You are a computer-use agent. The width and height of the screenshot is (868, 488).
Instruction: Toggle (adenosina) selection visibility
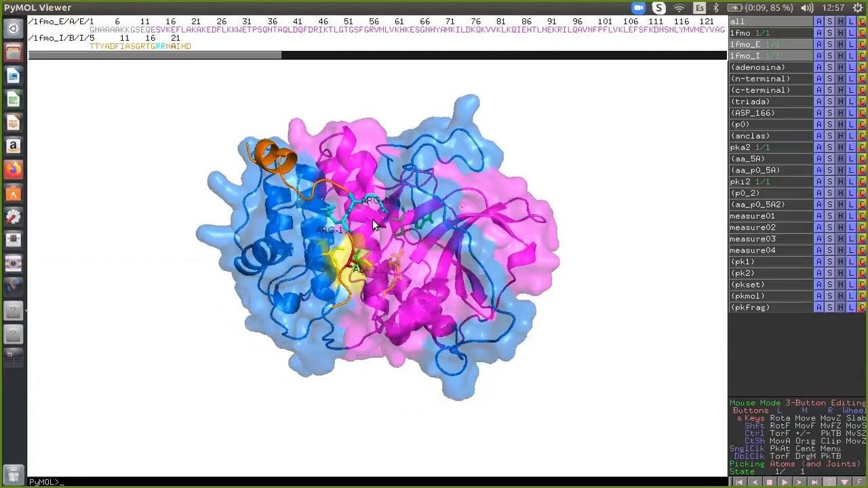(771, 67)
